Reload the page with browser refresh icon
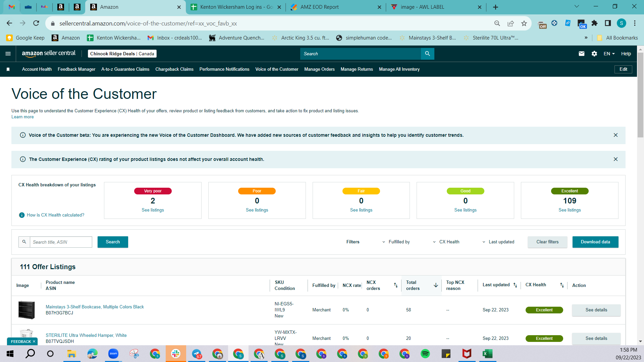The image size is (644, 362). pyautogui.click(x=36, y=23)
